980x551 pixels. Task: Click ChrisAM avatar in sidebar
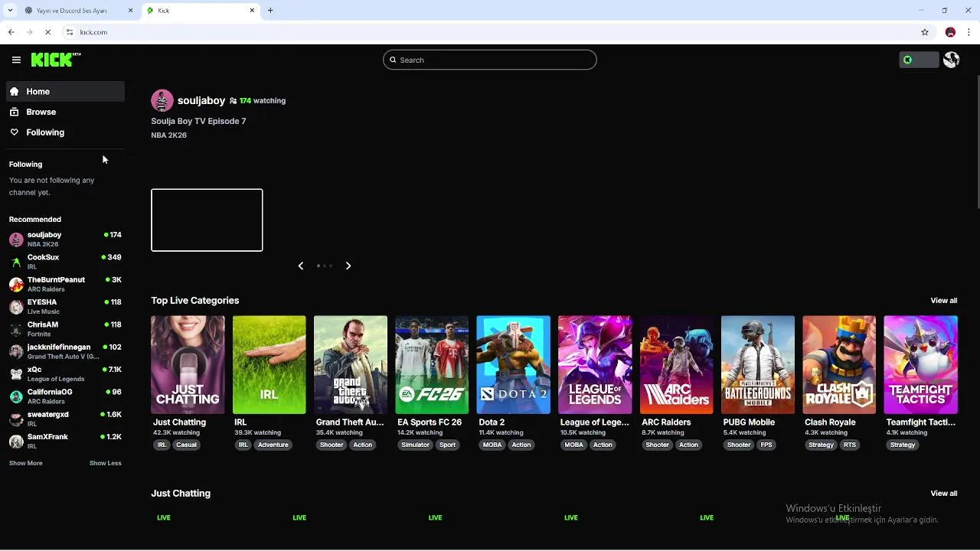pos(16,329)
